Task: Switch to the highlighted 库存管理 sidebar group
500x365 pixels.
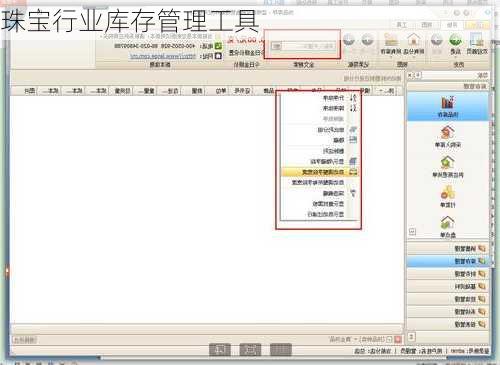Action: point(448,261)
